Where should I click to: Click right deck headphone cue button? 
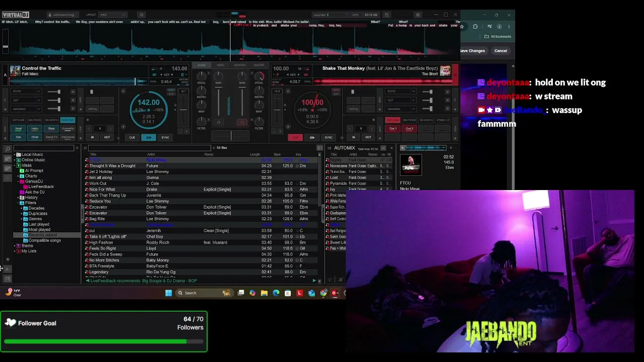pos(242,122)
